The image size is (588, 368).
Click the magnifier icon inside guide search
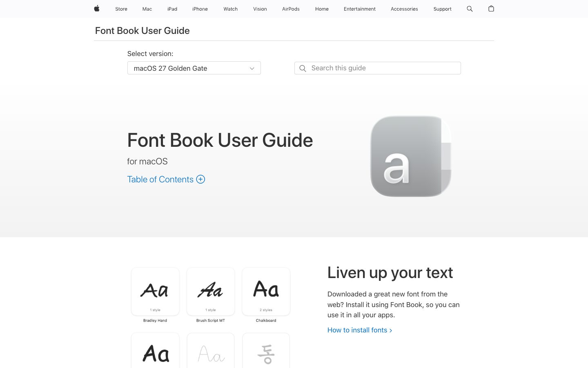(303, 68)
